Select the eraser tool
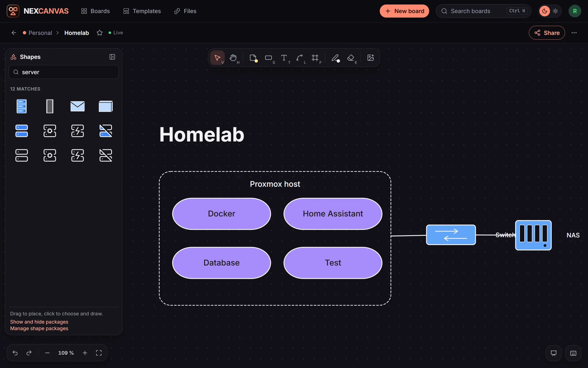 [x=351, y=58]
